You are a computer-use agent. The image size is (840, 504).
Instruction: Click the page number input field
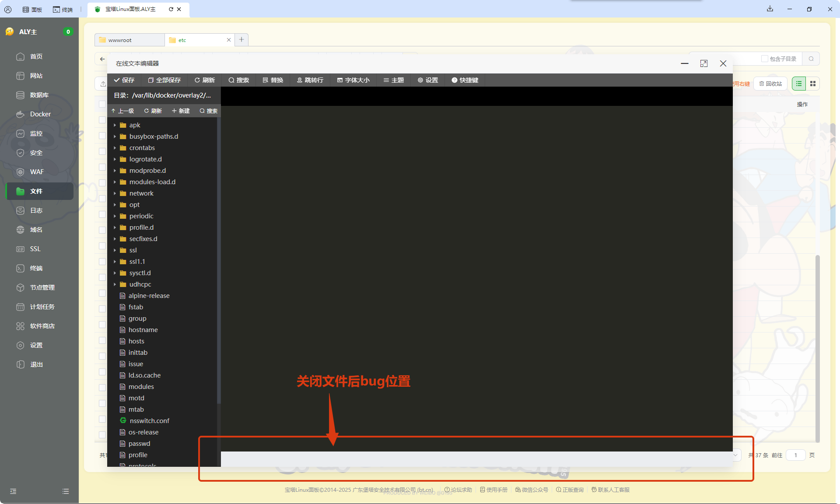796,455
